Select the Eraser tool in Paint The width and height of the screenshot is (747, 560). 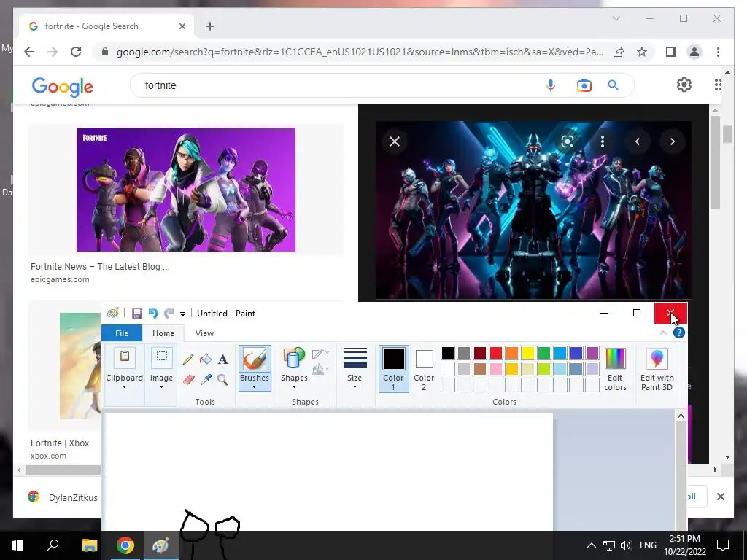[x=189, y=379]
